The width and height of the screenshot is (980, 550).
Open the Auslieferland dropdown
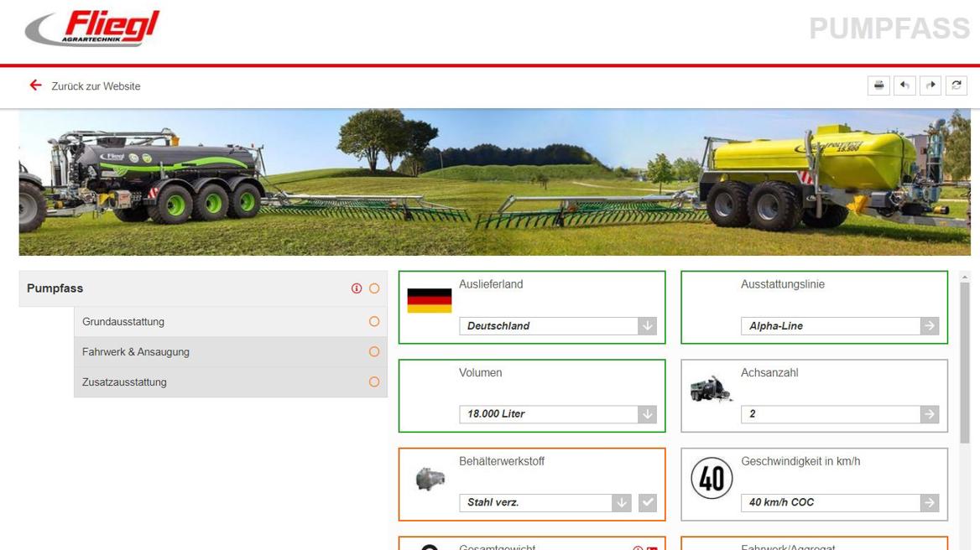click(647, 326)
